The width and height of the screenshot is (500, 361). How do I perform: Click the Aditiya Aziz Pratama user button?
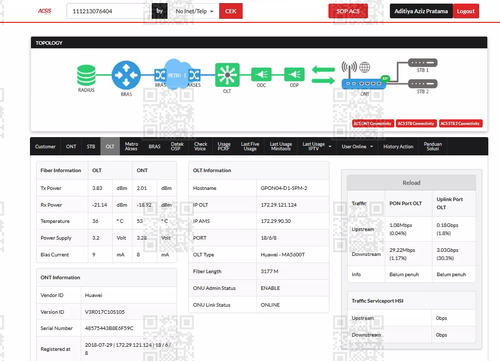coord(421,11)
